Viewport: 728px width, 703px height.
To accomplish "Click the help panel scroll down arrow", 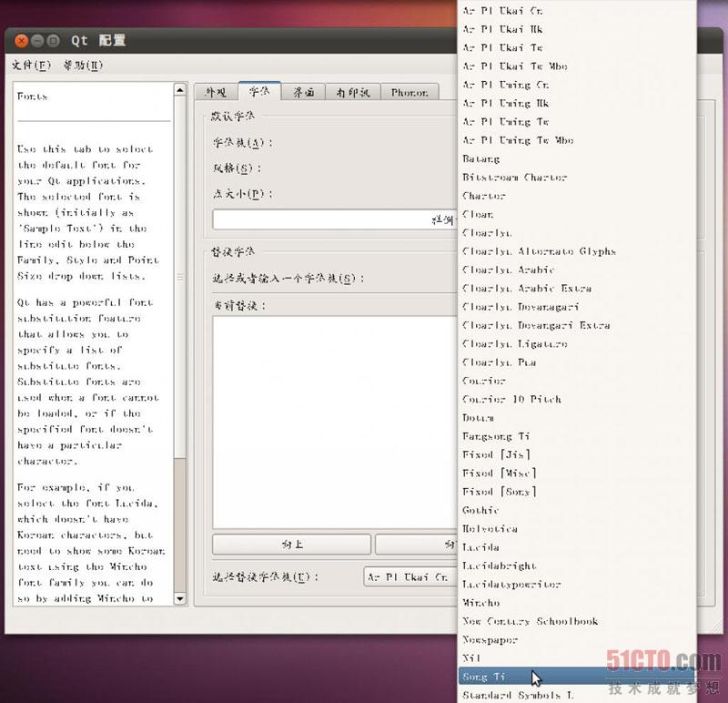I will [x=180, y=598].
